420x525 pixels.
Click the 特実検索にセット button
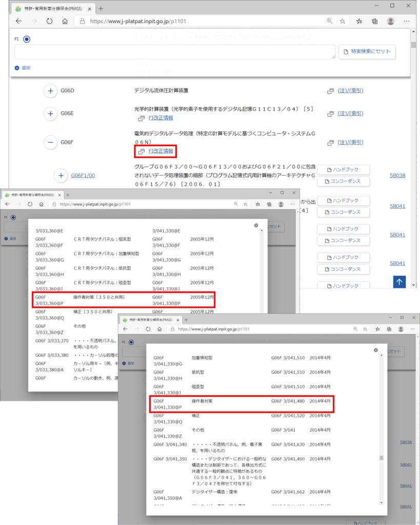point(367,51)
